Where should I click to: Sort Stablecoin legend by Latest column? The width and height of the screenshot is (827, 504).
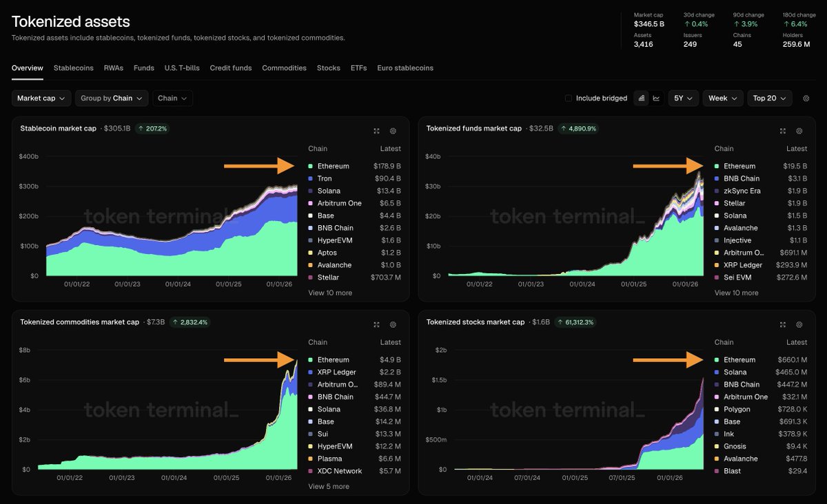coord(390,149)
